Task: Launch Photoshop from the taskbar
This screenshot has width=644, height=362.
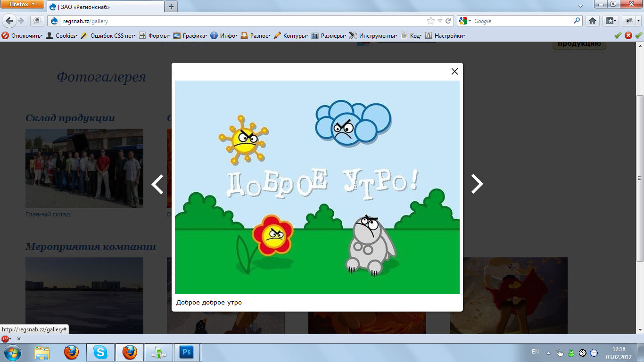Action: tap(187, 352)
